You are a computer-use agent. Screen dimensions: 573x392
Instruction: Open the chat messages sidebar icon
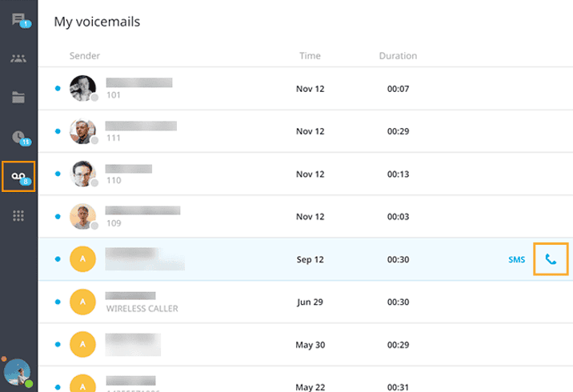[x=18, y=20]
